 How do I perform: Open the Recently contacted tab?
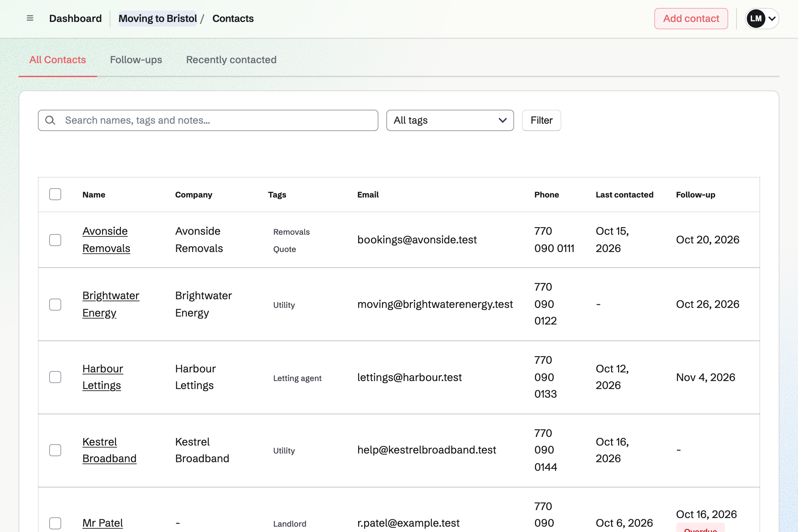coord(231,60)
